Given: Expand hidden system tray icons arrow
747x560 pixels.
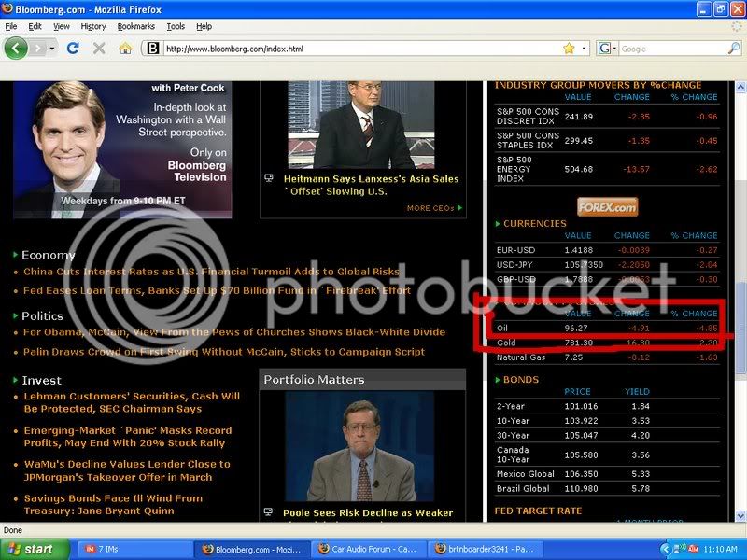Looking at the screenshot, I should [666, 550].
